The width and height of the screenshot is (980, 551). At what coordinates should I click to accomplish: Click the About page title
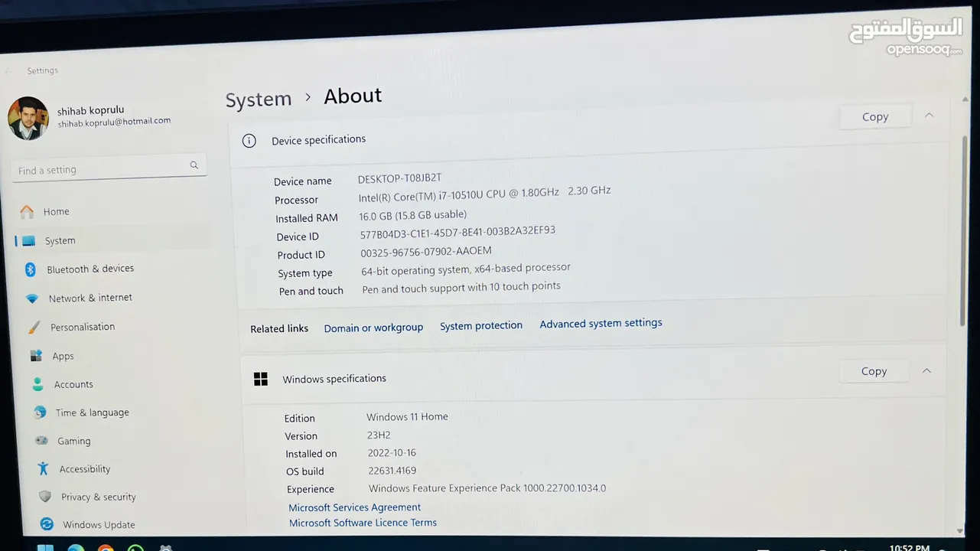tap(353, 96)
